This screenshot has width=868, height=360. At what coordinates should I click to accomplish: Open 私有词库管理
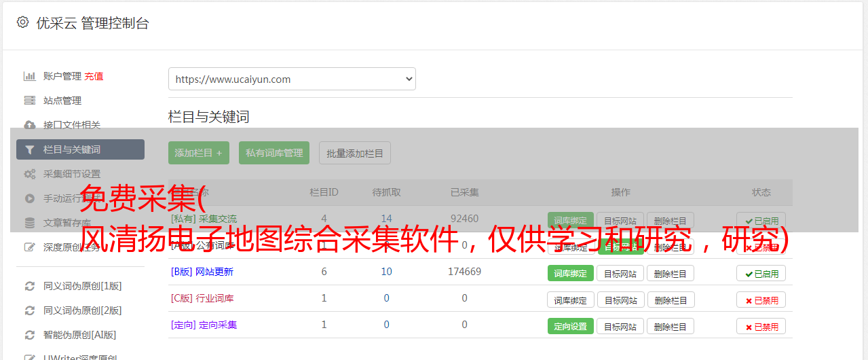274,153
